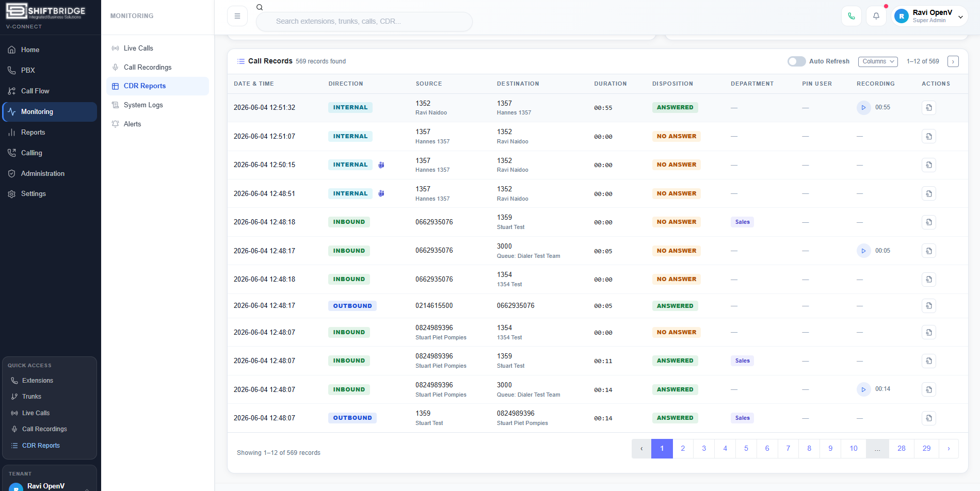Open Call Flow in the sidebar
The image size is (980, 491).
pyautogui.click(x=50, y=91)
